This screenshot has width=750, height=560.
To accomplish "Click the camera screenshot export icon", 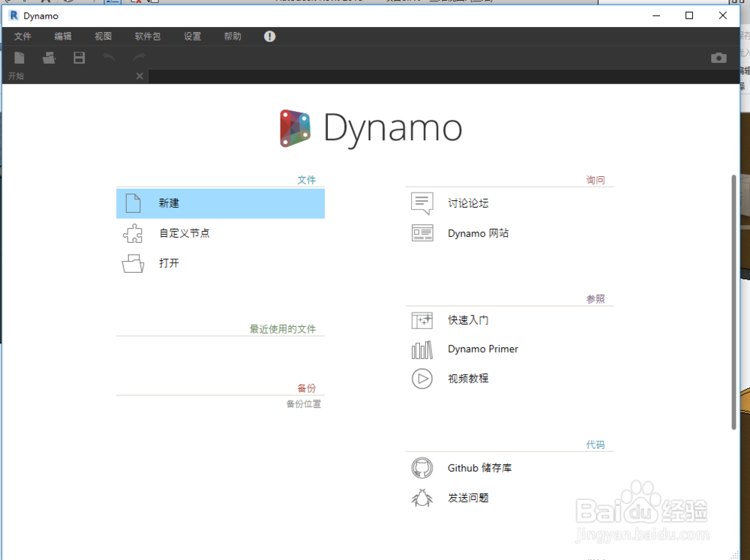I will point(718,58).
